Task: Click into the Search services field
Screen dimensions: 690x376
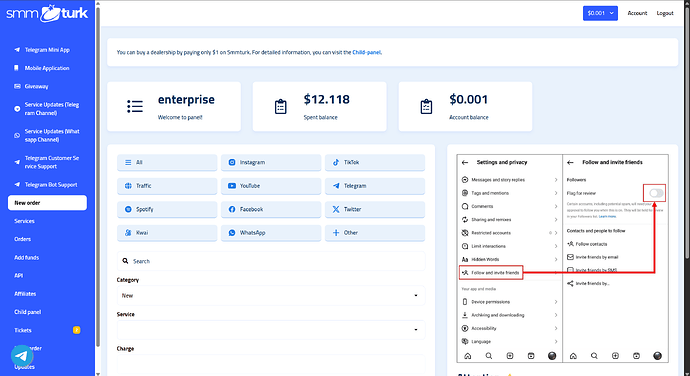Action: (x=271, y=261)
